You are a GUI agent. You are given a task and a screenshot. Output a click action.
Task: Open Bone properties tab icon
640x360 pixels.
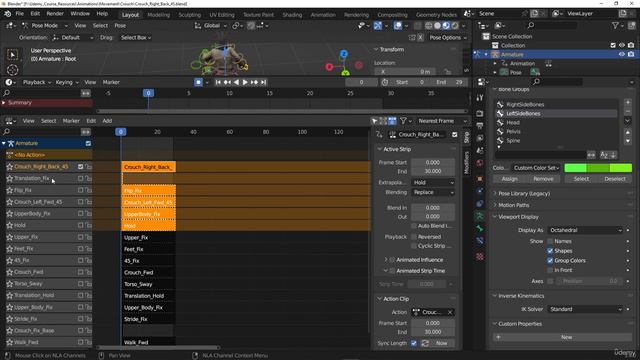[480, 228]
